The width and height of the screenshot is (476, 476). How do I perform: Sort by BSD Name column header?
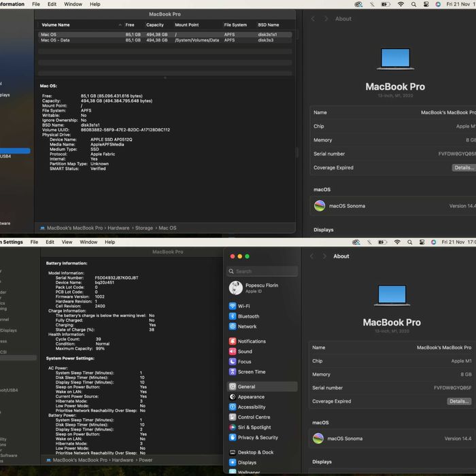tap(269, 25)
